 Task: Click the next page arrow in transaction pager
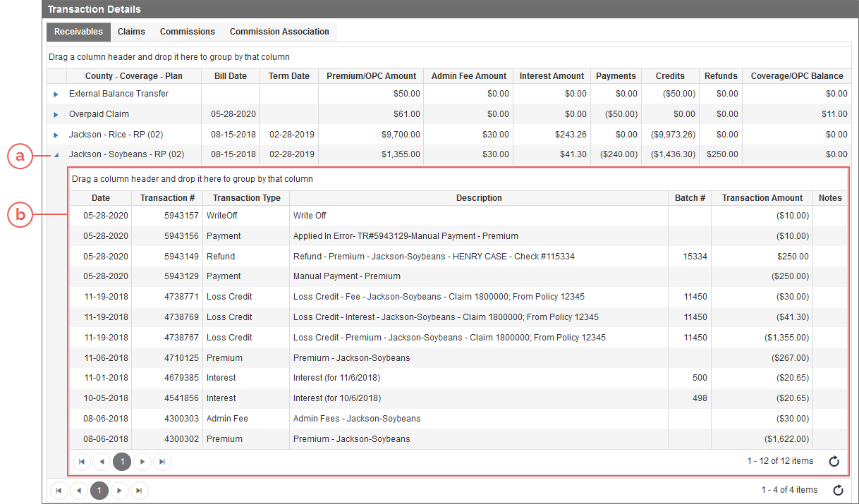tap(142, 461)
